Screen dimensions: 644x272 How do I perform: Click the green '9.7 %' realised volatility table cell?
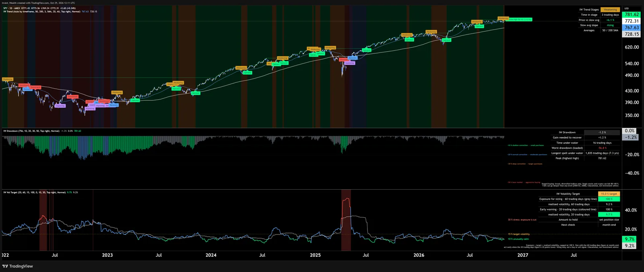(x=609, y=215)
